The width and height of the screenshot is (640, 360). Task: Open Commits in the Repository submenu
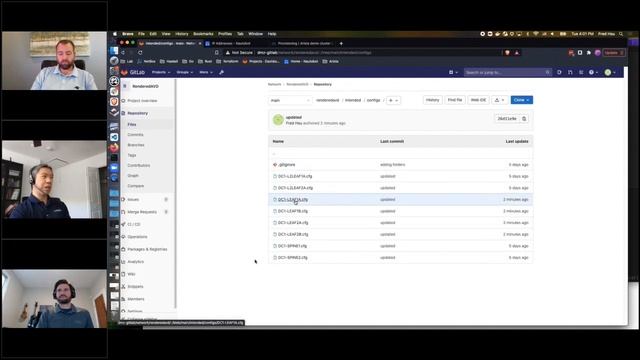[136, 135]
